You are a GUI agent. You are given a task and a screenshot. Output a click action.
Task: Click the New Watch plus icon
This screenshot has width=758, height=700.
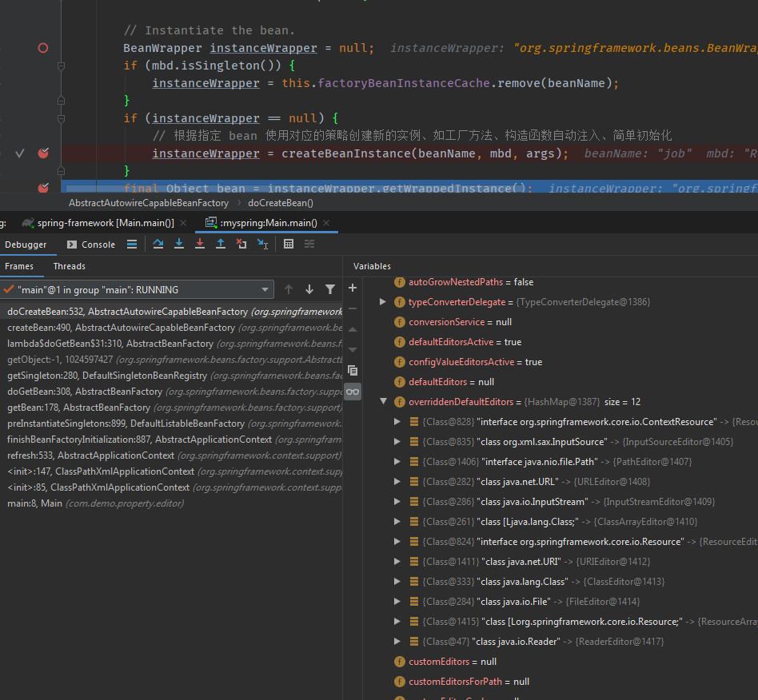pyautogui.click(x=353, y=288)
